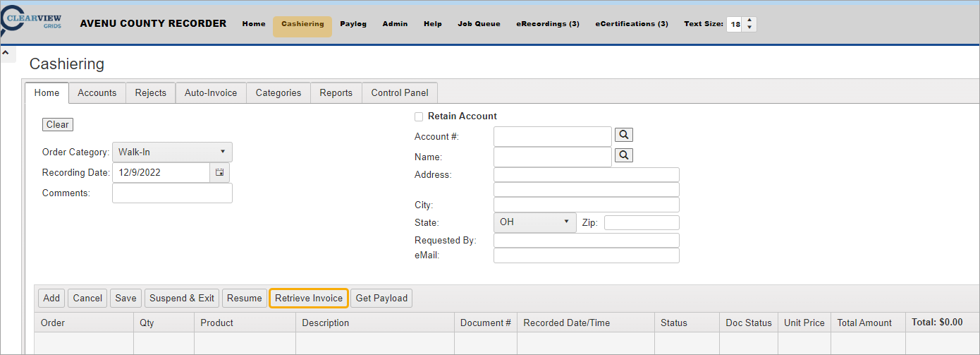Image resolution: width=980 pixels, height=355 pixels.
Task: Click the Account # search magnifier icon
Action: click(624, 135)
